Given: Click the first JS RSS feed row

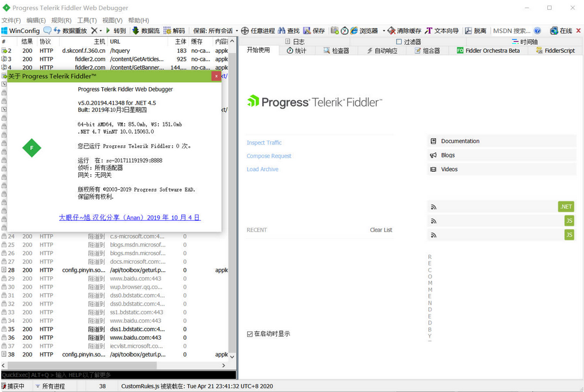Looking at the screenshot, I should pyautogui.click(x=501, y=221).
